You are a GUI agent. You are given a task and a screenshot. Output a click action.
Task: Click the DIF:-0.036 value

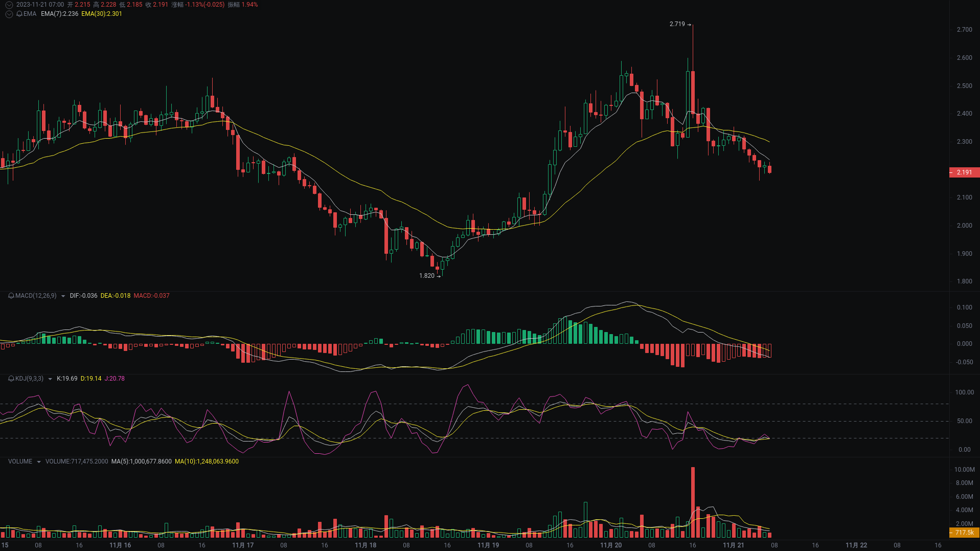click(83, 296)
